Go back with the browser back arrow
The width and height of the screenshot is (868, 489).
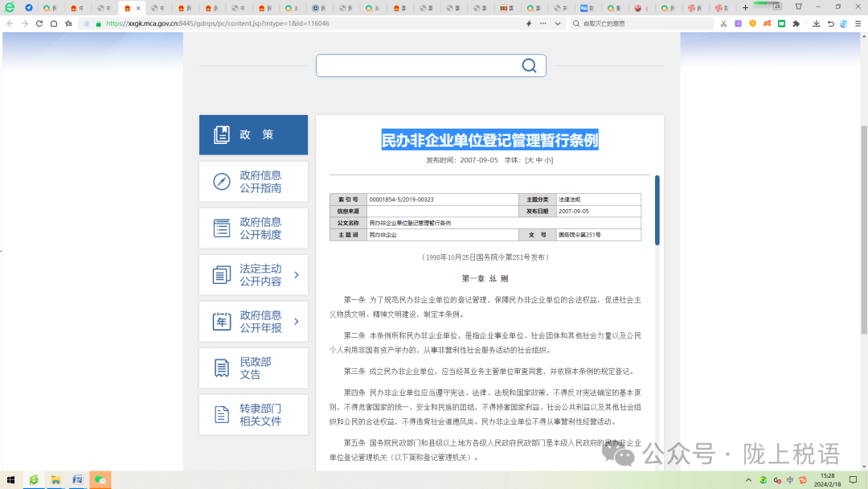coord(10,23)
